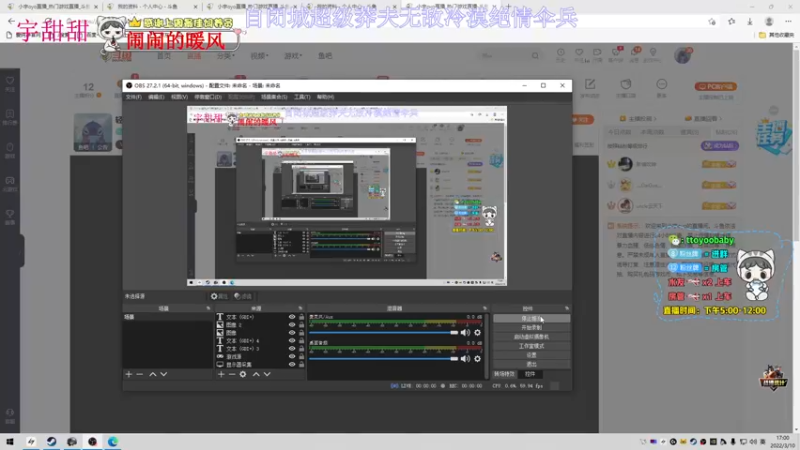Pop out the Audio Mixer dock panel icon
This screenshot has height=450, width=800.
[485, 309]
